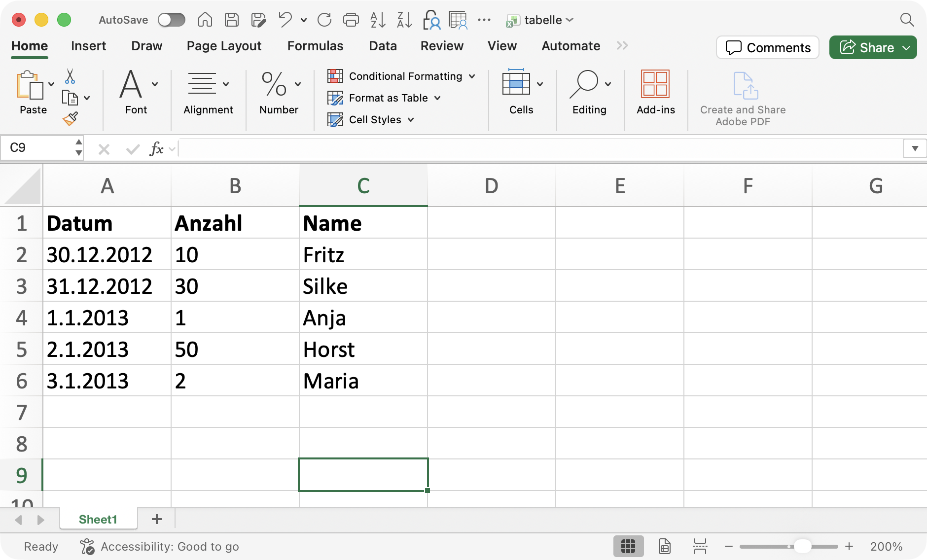Viewport: 927px width, 560px height.
Task: Switch to Page Layout view in status bar
Action: [x=664, y=546]
